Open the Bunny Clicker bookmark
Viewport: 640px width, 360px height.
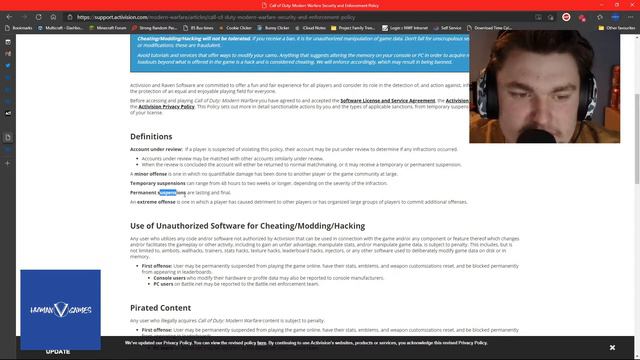pos(273,28)
